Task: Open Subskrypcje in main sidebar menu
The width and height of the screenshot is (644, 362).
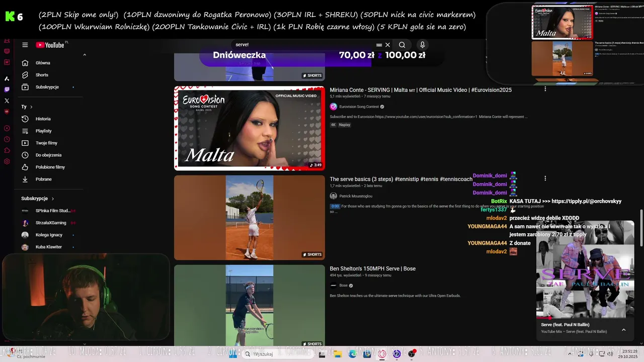Action: tap(47, 87)
